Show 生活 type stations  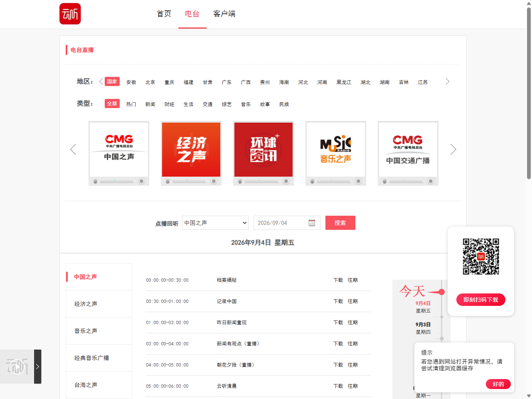(189, 104)
